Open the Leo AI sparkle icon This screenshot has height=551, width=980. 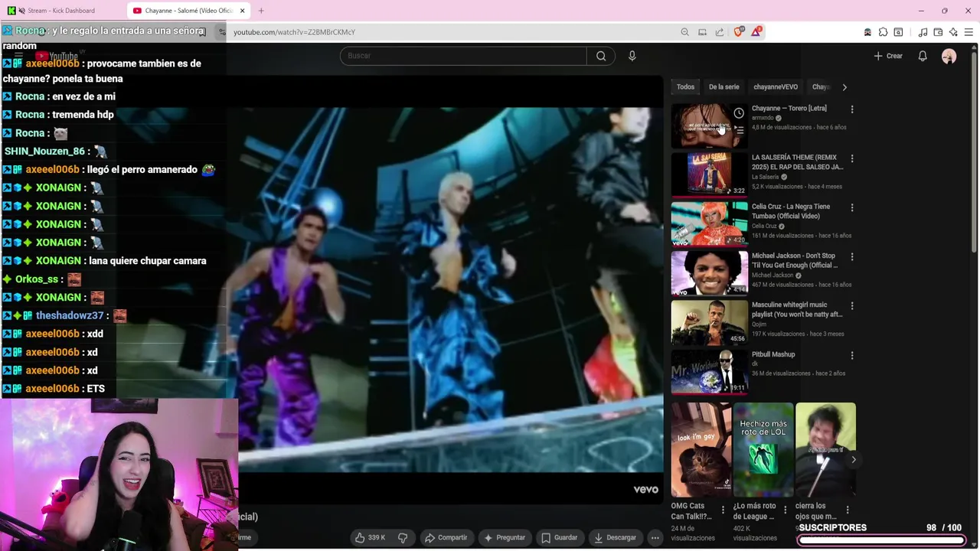coord(953,32)
